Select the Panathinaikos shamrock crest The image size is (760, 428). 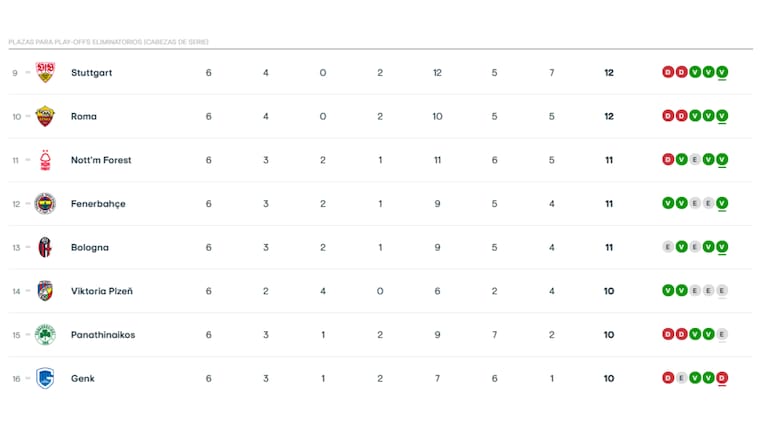point(45,335)
